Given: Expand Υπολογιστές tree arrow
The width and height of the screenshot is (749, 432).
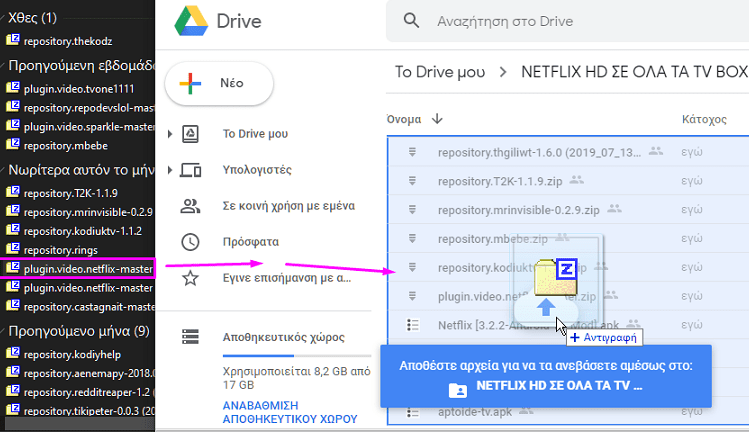Looking at the screenshot, I should 170,170.
